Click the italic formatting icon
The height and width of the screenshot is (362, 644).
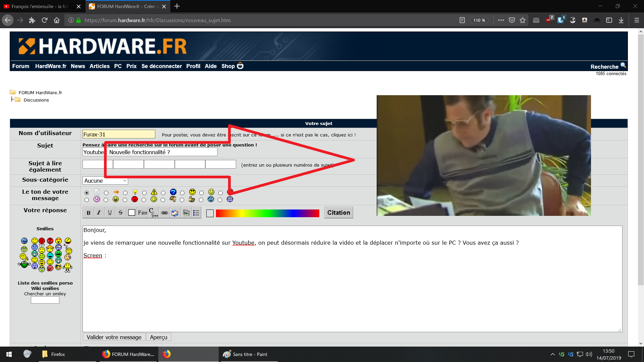[99, 213]
